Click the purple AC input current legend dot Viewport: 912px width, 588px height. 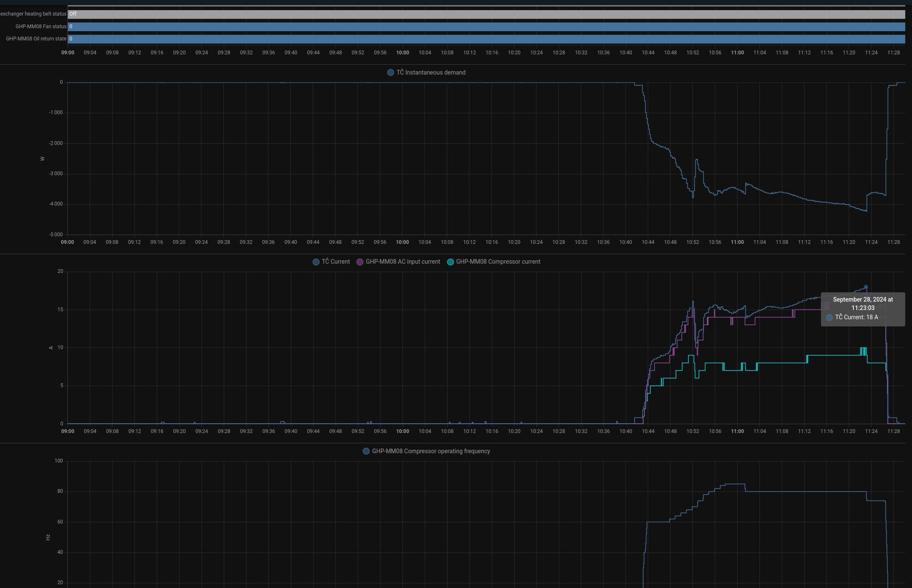coord(360,262)
